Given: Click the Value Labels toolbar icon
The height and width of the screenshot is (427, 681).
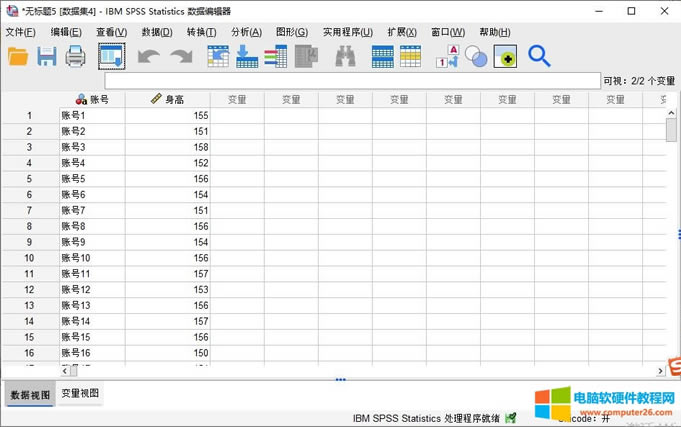Looking at the screenshot, I should click(447, 57).
